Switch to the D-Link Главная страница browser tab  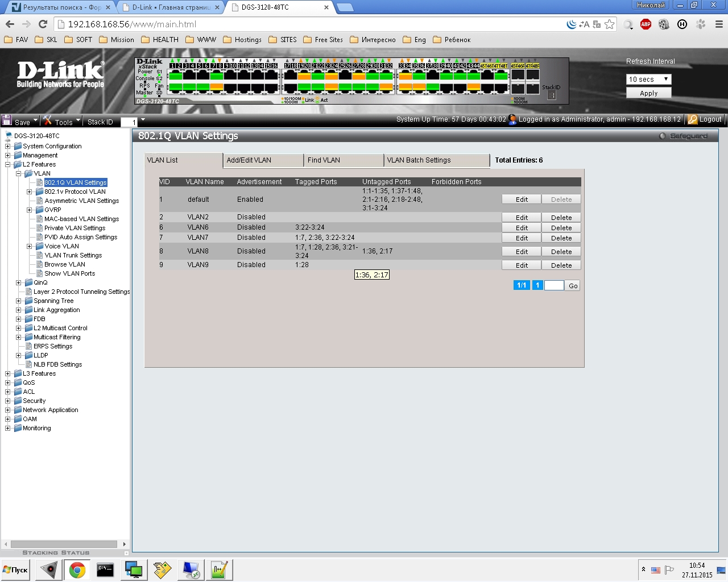click(x=171, y=7)
